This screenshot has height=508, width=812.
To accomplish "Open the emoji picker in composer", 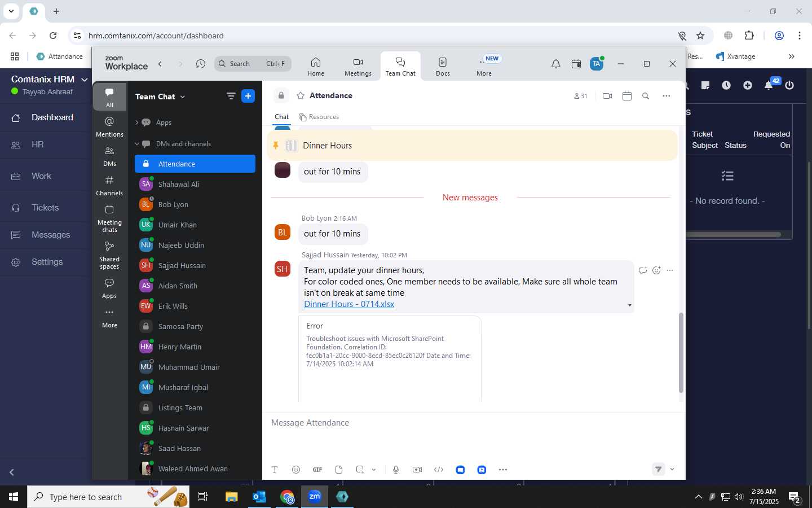I will pos(296,470).
